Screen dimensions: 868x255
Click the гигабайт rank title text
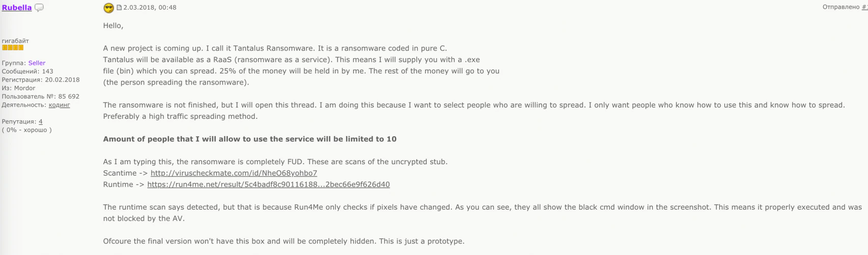click(x=15, y=41)
